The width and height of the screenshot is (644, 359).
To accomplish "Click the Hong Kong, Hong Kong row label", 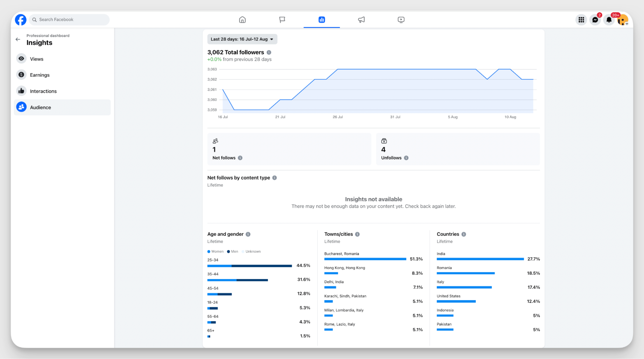I will [344, 268].
